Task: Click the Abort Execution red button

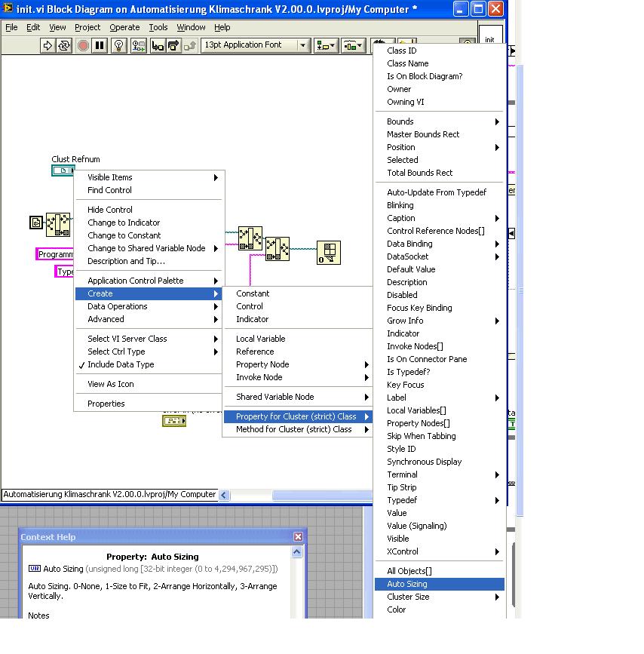Action: coord(83,45)
